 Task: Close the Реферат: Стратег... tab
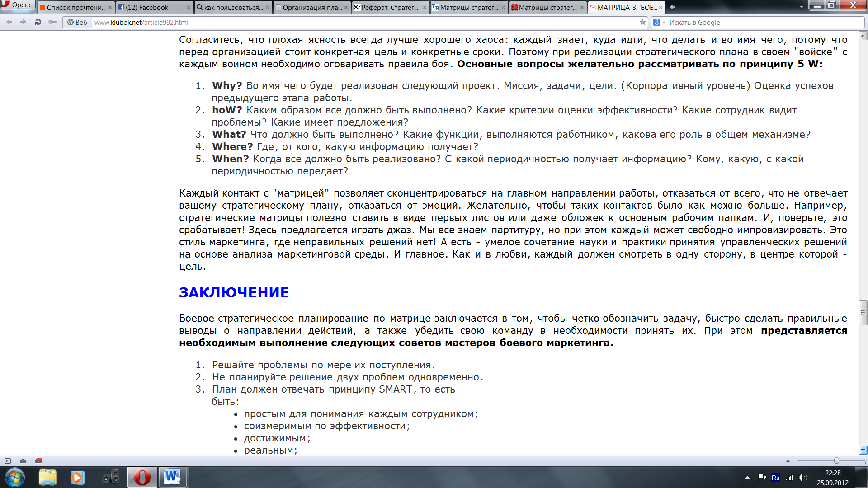(425, 7)
